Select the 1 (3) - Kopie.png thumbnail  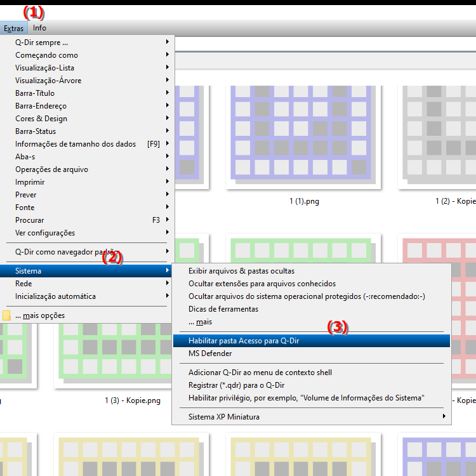pos(112,356)
